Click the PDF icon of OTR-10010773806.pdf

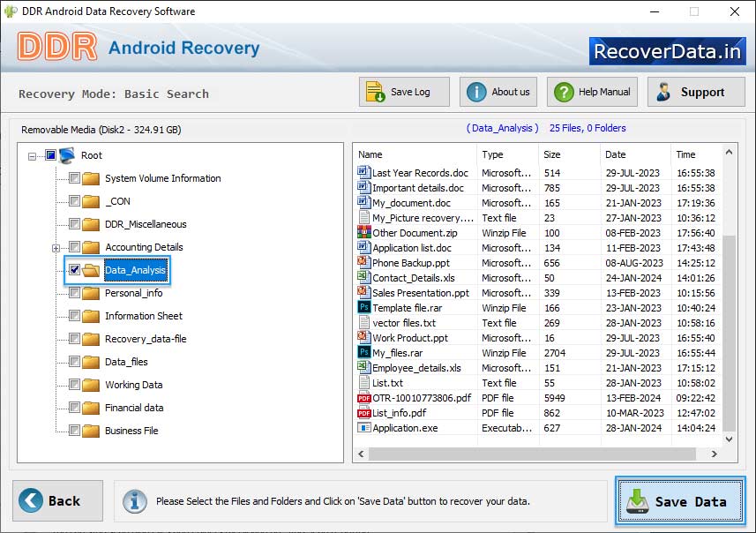(x=363, y=398)
